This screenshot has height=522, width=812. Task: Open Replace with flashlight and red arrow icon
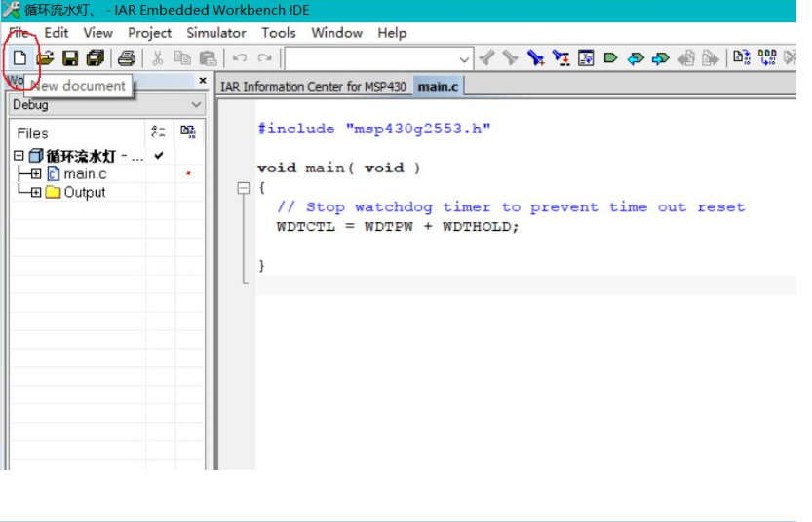pyautogui.click(x=561, y=57)
